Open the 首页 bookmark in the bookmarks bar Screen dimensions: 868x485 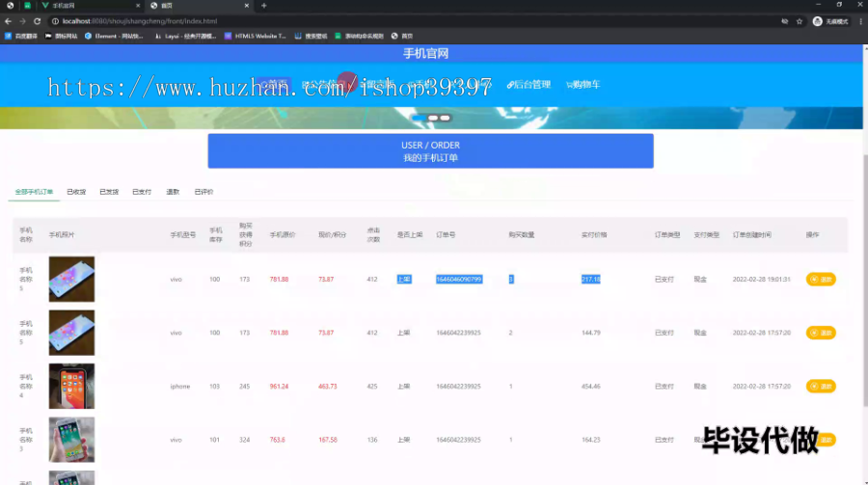pyautogui.click(x=402, y=36)
